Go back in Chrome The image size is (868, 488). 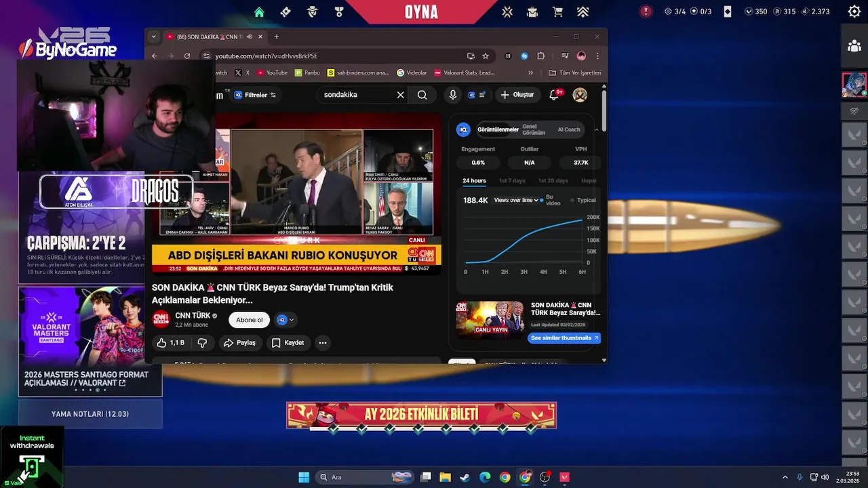(x=155, y=56)
